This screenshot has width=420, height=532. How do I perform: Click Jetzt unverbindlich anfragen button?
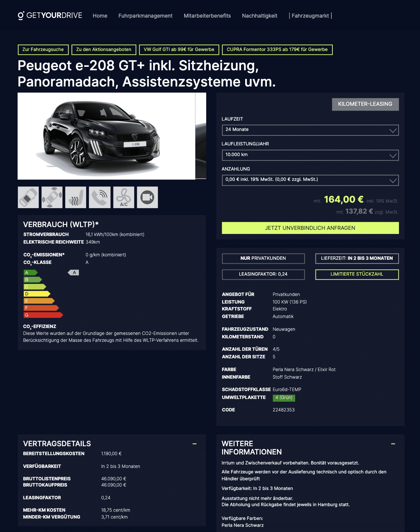click(x=310, y=228)
